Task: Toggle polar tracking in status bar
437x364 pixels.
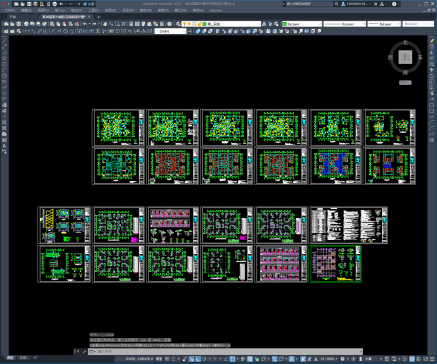Action: pos(204,359)
